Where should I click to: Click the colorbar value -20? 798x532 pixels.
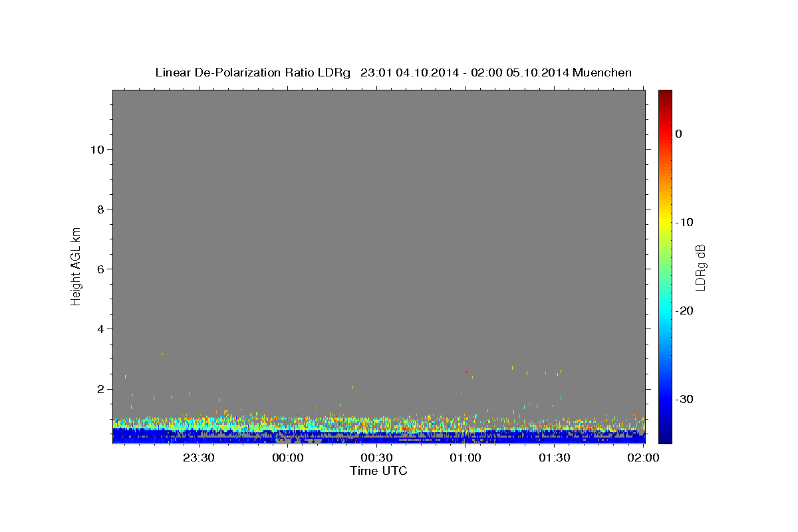click(685, 311)
